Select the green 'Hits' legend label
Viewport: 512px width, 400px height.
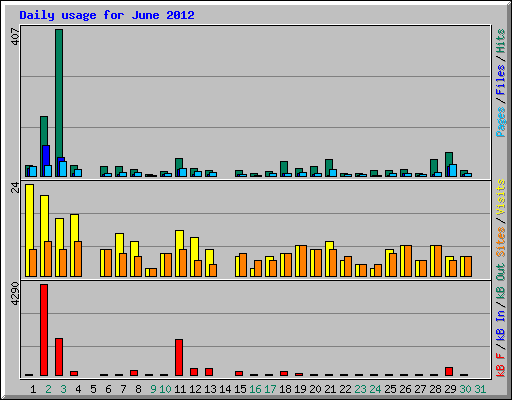pyautogui.click(x=500, y=41)
